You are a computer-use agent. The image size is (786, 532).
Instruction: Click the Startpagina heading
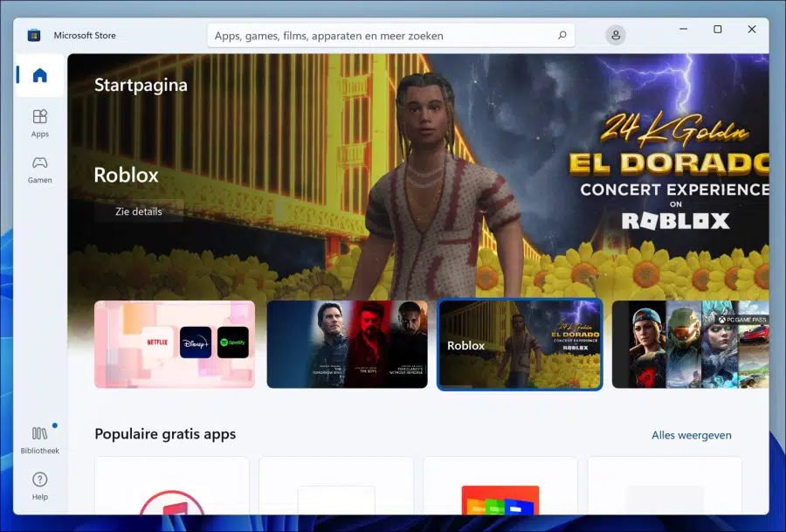click(141, 85)
